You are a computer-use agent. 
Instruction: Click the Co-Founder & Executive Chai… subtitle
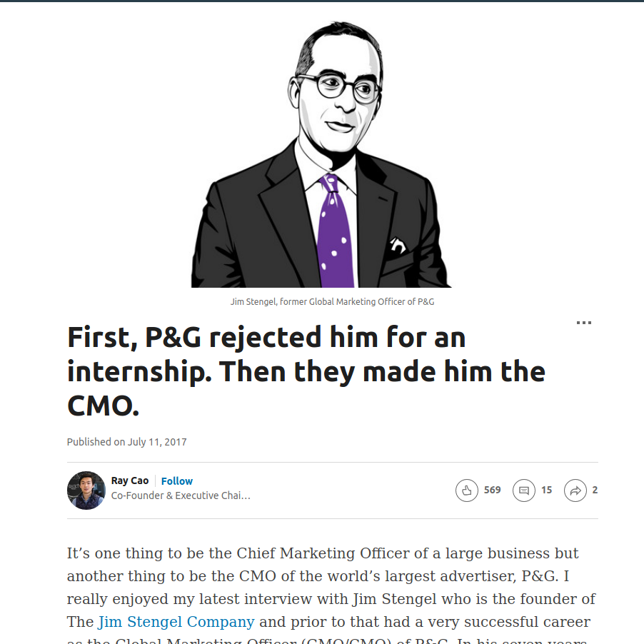[x=181, y=495]
